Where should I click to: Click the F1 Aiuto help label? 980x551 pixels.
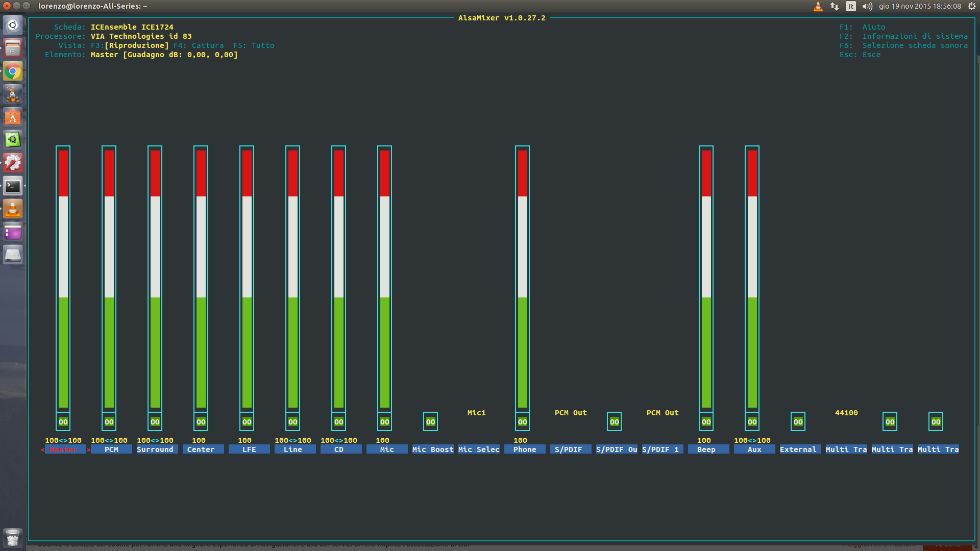(863, 27)
